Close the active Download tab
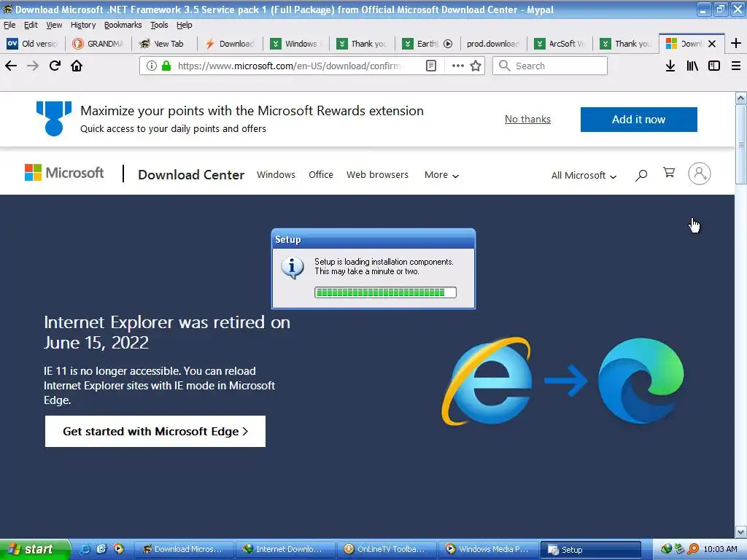 (x=712, y=44)
